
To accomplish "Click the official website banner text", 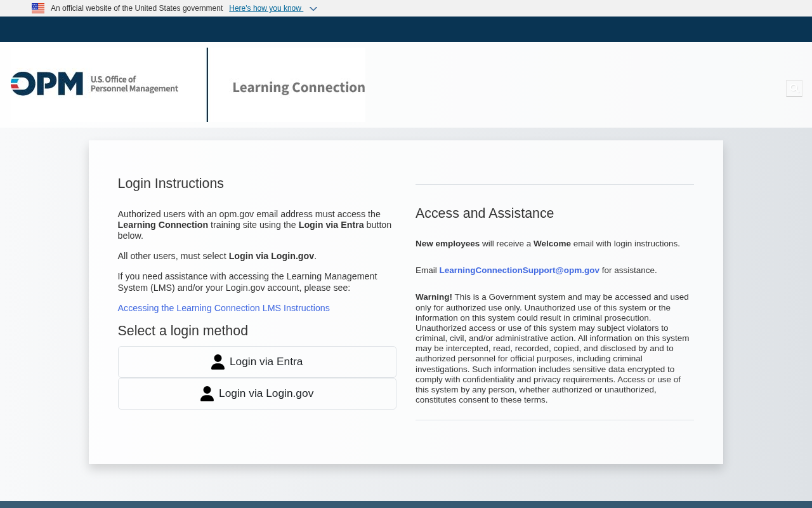I will click(x=136, y=8).
